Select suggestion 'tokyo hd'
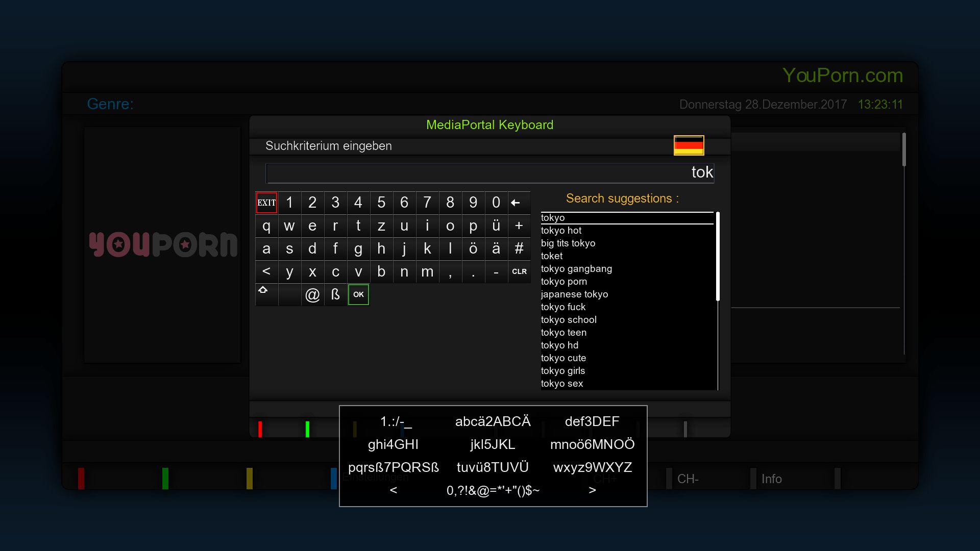980x551 pixels. [627, 345]
